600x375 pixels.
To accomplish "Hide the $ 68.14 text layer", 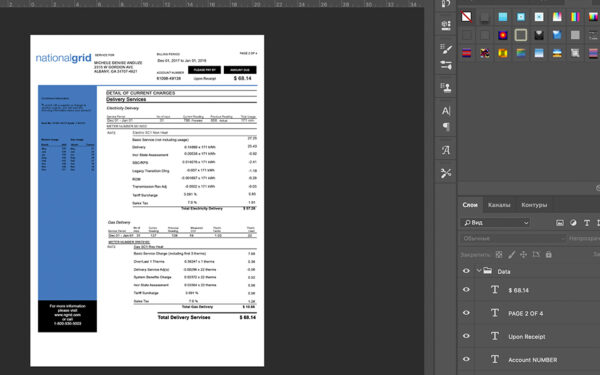I will [x=466, y=290].
